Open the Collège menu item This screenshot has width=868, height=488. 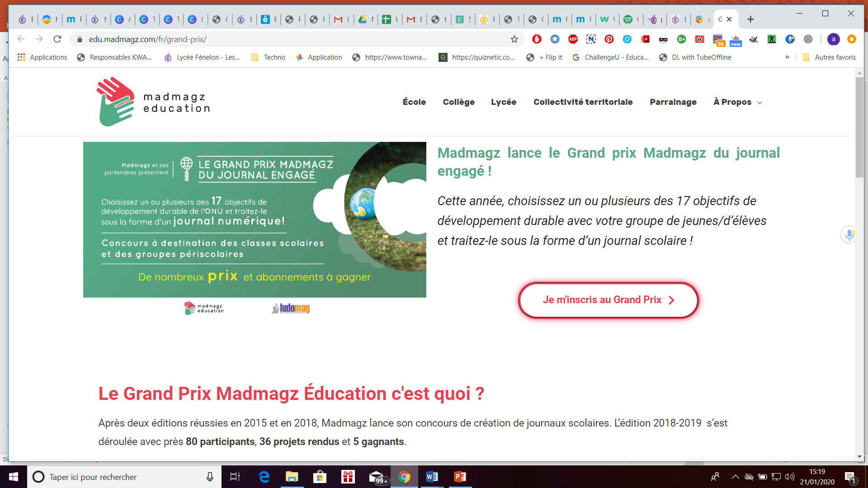pyautogui.click(x=458, y=102)
